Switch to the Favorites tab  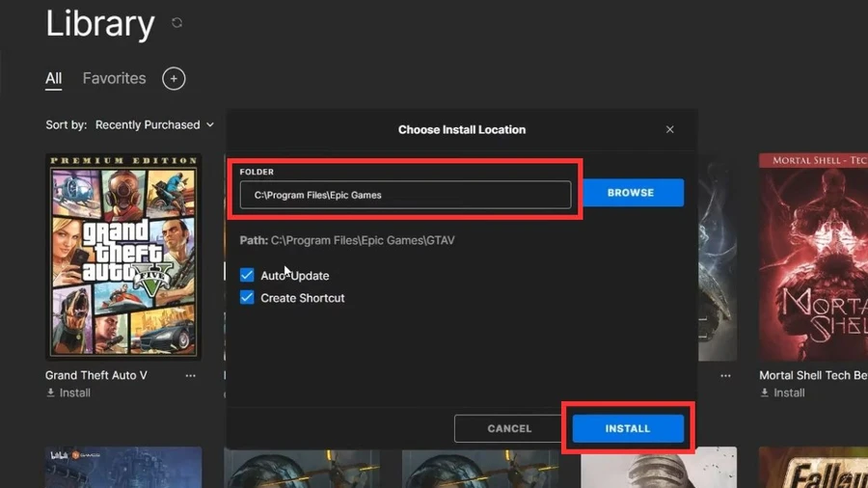point(114,78)
